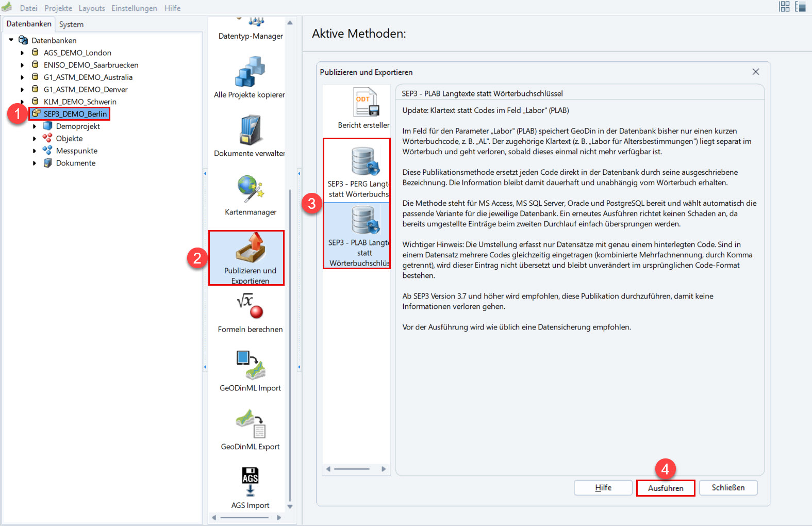Expand the ENISO_DEMO_Saarbruecken database
The image size is (812, 526).
pos(22,65)
